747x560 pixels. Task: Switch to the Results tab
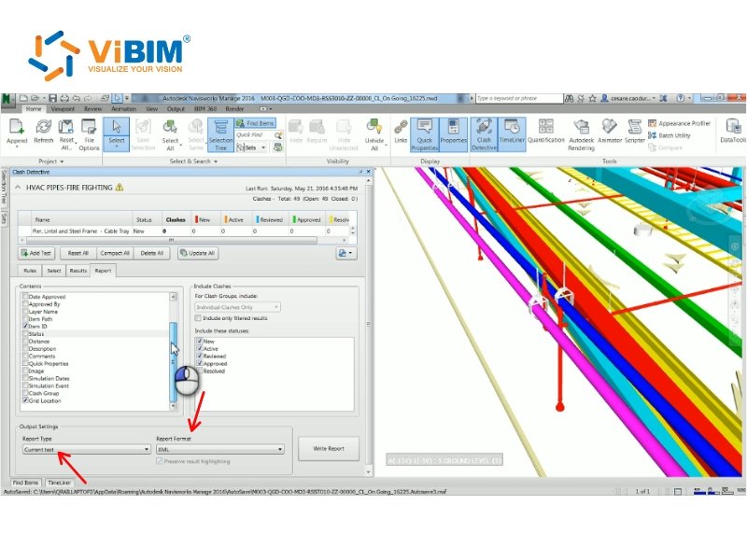(x=78, y=270)
